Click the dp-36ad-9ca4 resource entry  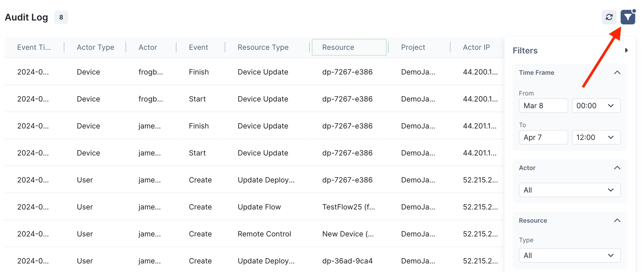(x=347, y=261)
